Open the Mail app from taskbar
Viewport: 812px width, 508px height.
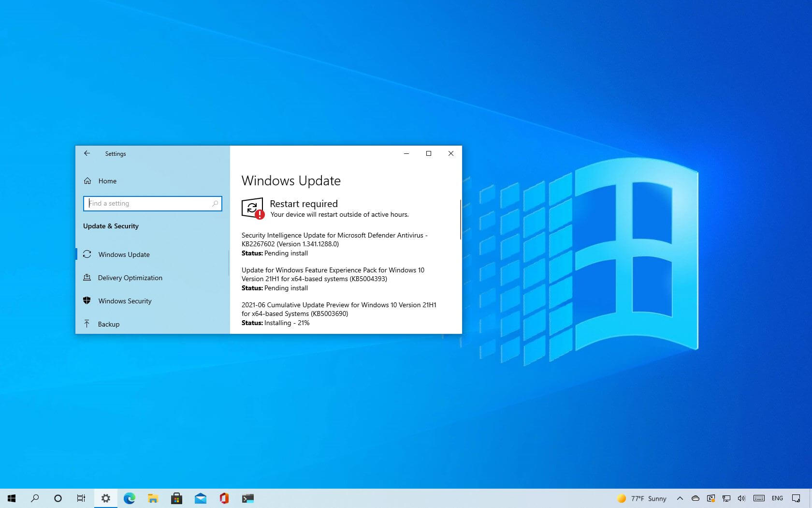point(200,498)
